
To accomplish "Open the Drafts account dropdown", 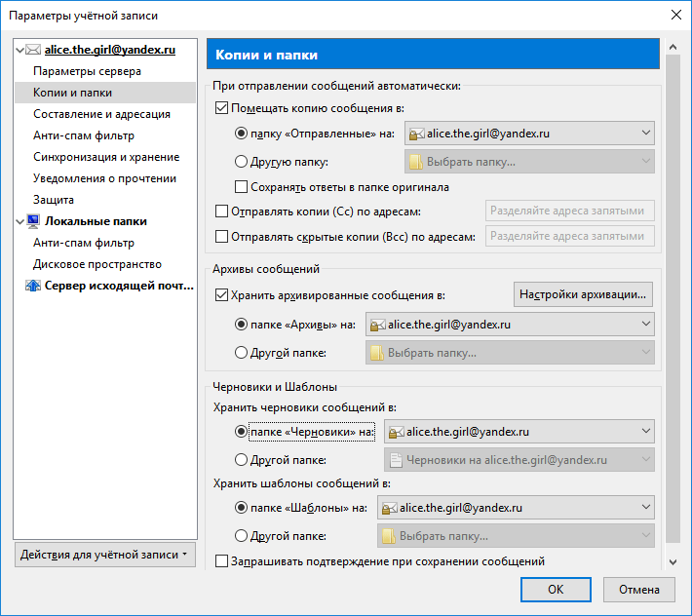I will [519, 432].
